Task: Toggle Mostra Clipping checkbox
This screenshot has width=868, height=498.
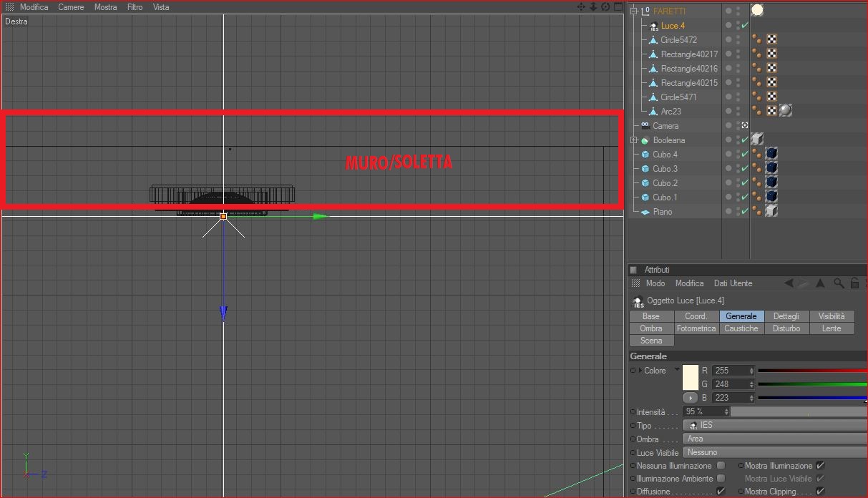Action: [820, 492]
